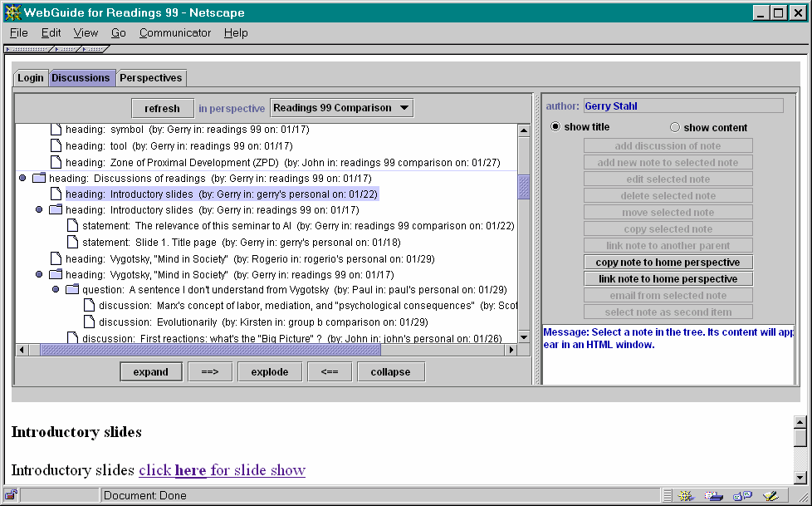Viewport: 812px width, 506px height.
Task: Click folder icon of Introductory slides in readings 99
Action: (56, 210)
